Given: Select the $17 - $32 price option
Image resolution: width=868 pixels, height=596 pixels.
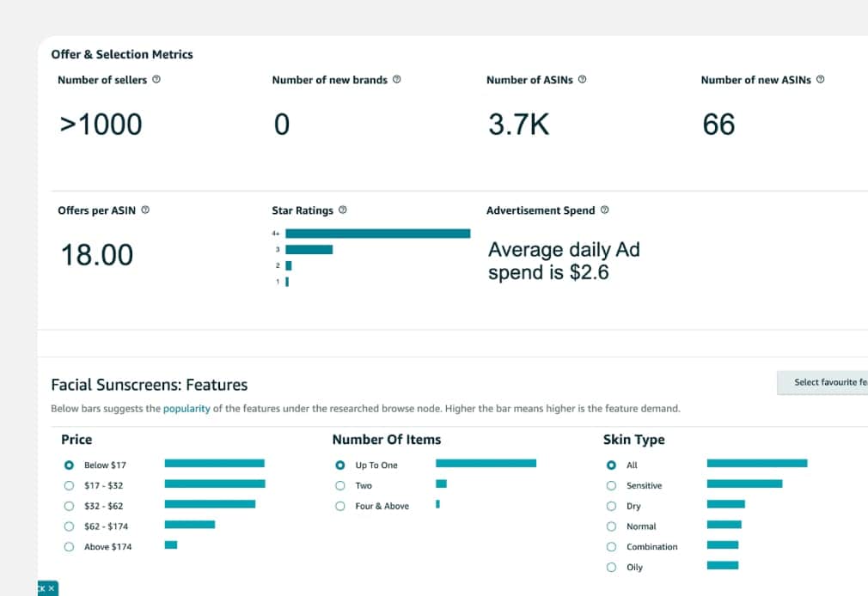Looking at the screenshot, I should (x=70, y=485).
